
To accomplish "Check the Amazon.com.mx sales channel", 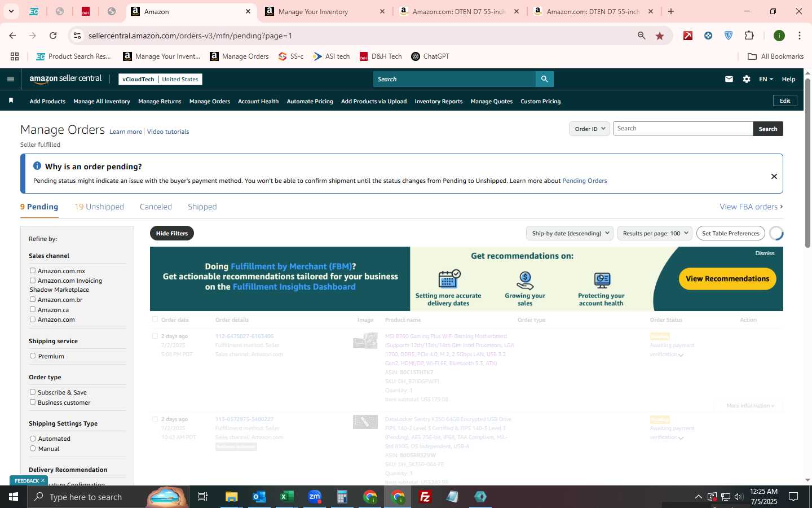I will tap(33, 271).
